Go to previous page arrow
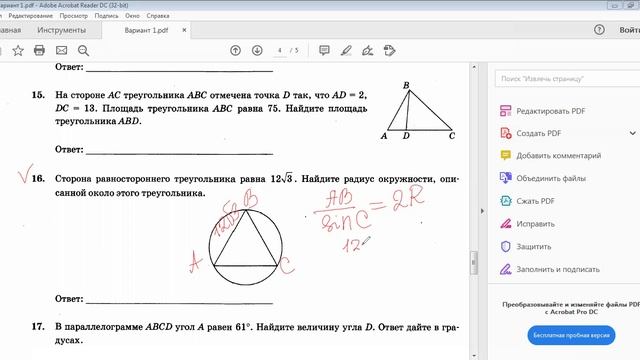 point(236,51)
